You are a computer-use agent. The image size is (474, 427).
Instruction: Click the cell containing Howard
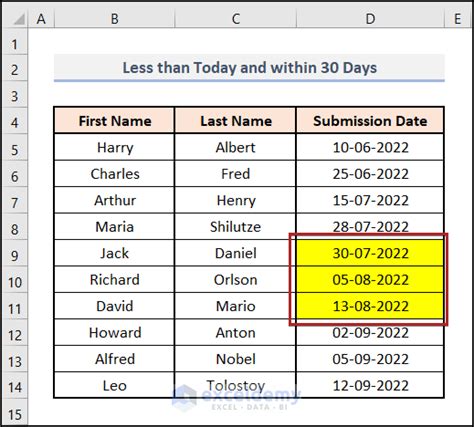coord(114,332)
